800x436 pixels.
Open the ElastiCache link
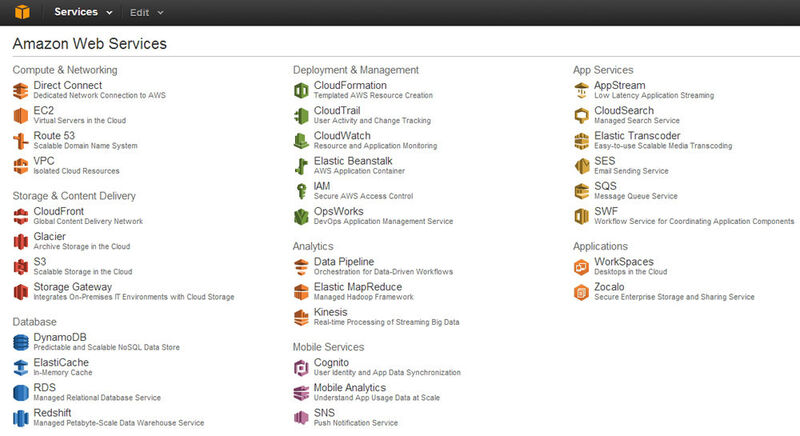pyautogui.click(x=61, y=363)
